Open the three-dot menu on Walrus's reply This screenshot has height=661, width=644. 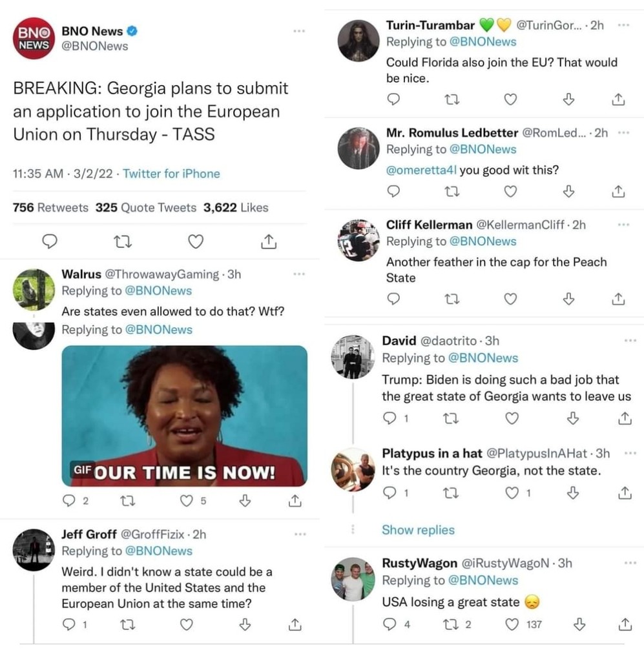(299, 274)
